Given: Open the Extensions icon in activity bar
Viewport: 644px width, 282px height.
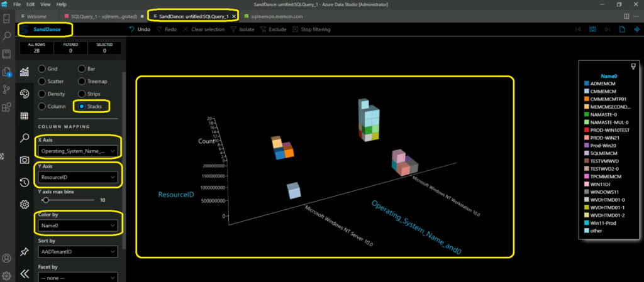Looking at the screenshot, I should [6, 107].
